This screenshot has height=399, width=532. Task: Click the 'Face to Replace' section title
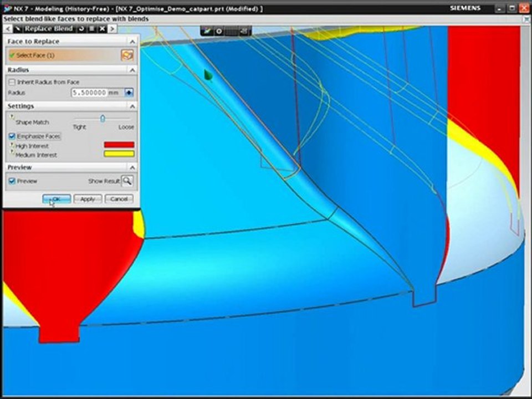tap(33, 42)
